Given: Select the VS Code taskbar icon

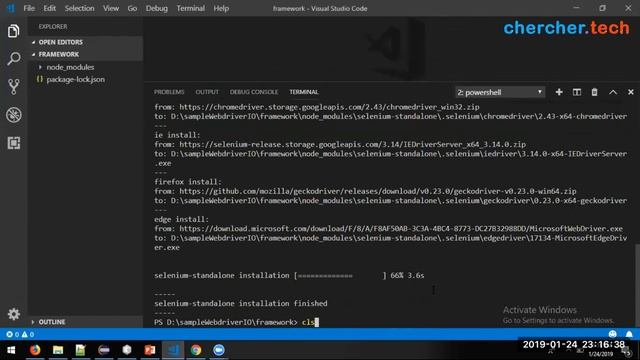Looking at the screenshot, I should point(173,350).
